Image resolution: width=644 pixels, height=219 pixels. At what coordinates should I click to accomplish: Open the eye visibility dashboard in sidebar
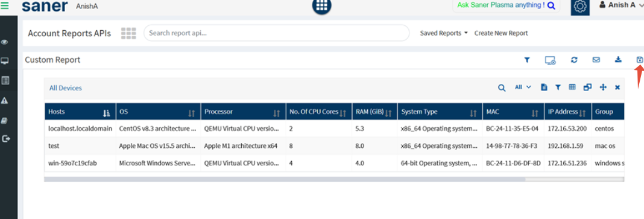4,42
